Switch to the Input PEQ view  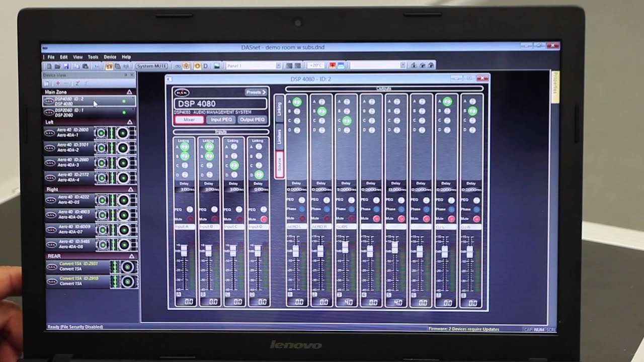[221, 120]
